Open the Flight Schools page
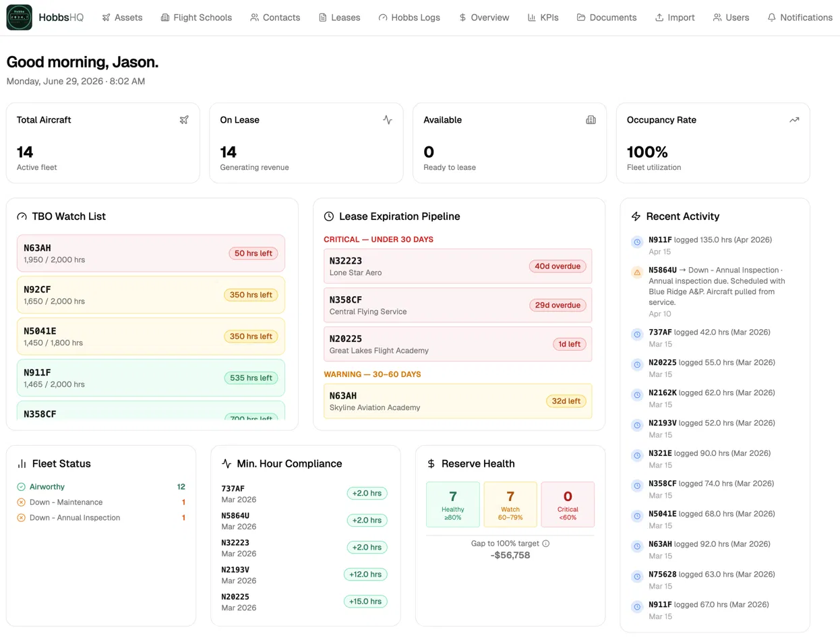The image size is (840, 642). click(196, 18)
